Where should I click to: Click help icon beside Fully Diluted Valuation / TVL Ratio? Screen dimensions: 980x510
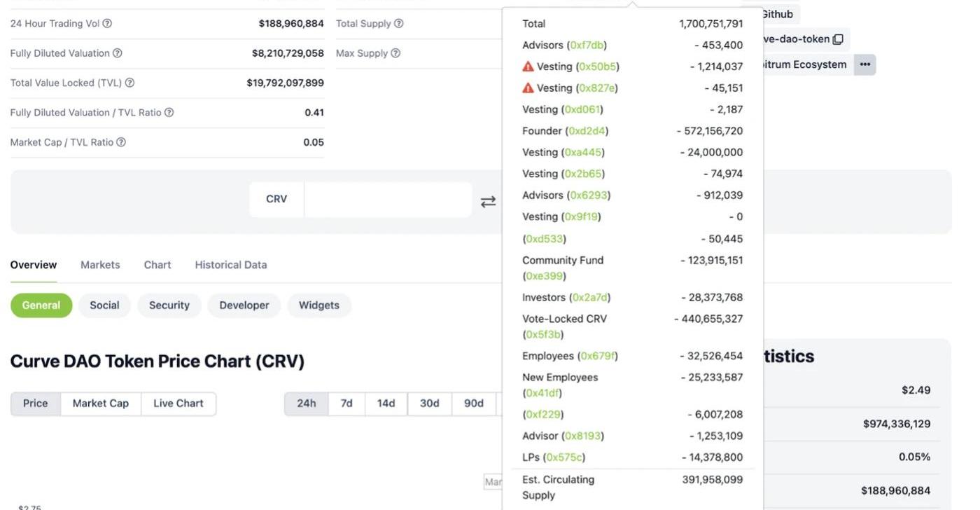click(x=169, y=112)
